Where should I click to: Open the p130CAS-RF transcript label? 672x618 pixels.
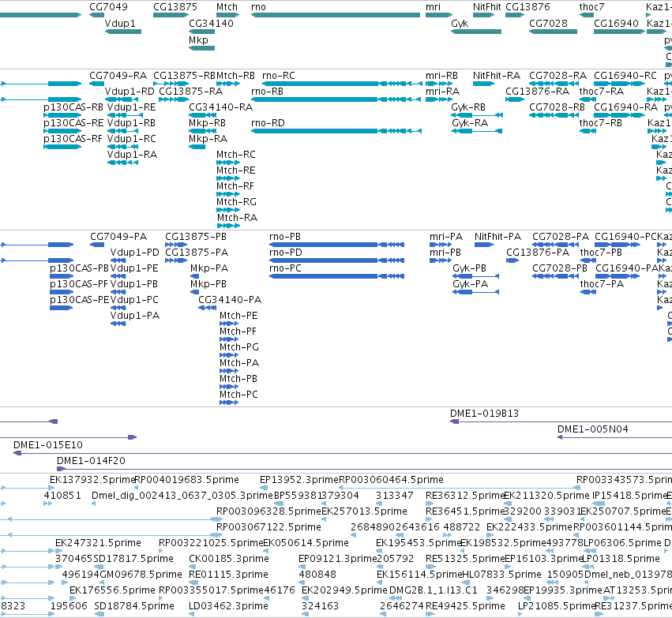[x=73, y=139]
